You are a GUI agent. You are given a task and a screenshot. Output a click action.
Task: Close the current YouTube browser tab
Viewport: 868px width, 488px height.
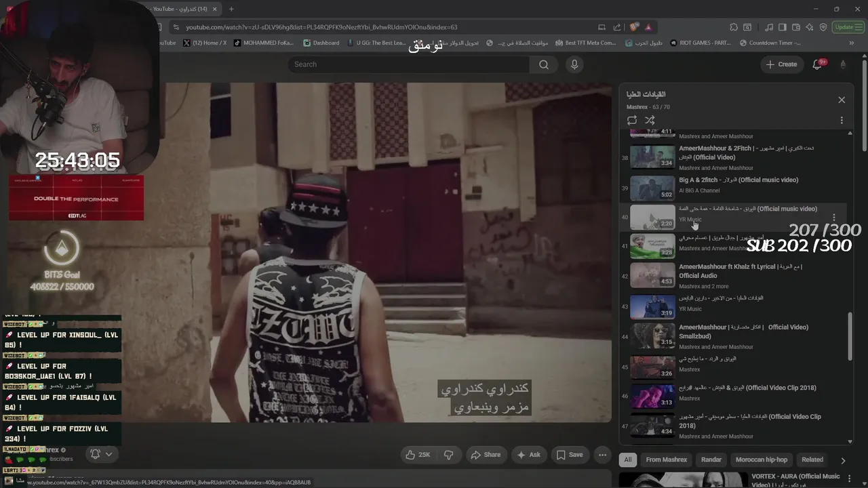tap(215, 9)
